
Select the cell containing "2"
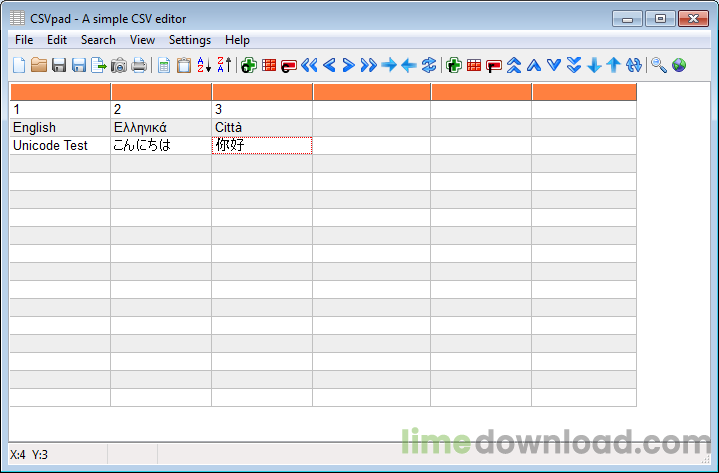coord(161,110)
